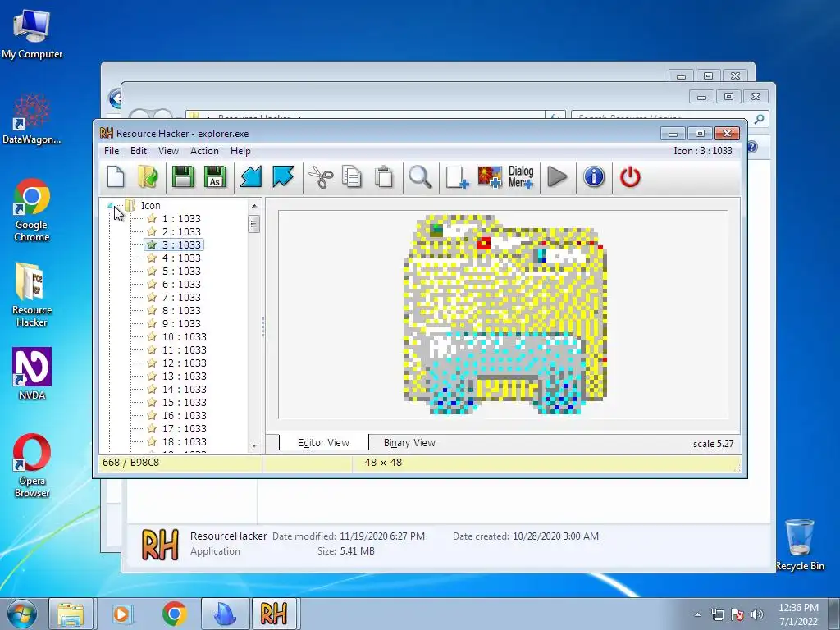The height and width of the screenshot is (630, 840).
Task: Select tree item 18 : 1033
Action: 184,441
